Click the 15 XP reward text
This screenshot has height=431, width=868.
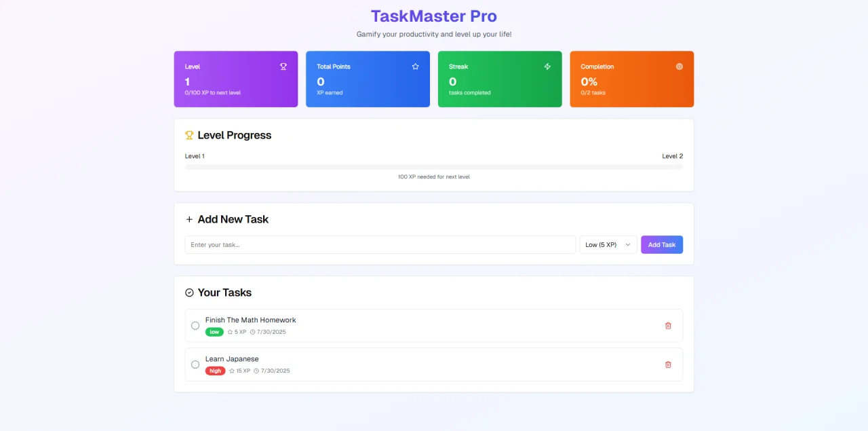point(243,371)
